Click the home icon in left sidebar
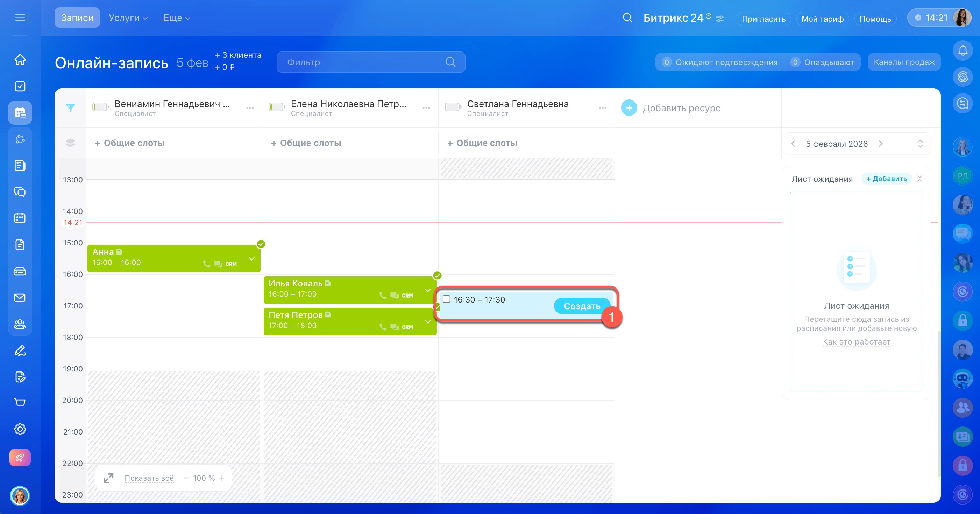980x514 pixels. pos(20,60)
